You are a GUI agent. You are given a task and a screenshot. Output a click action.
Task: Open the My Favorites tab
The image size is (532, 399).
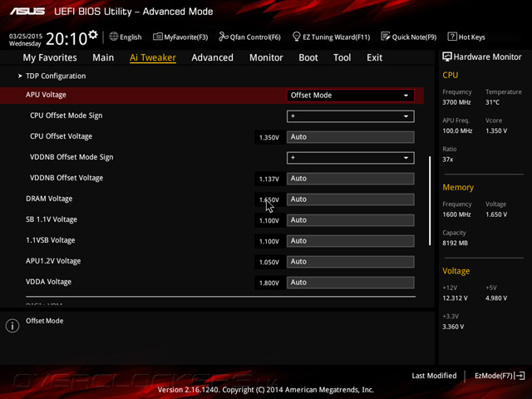click(50, 57)
